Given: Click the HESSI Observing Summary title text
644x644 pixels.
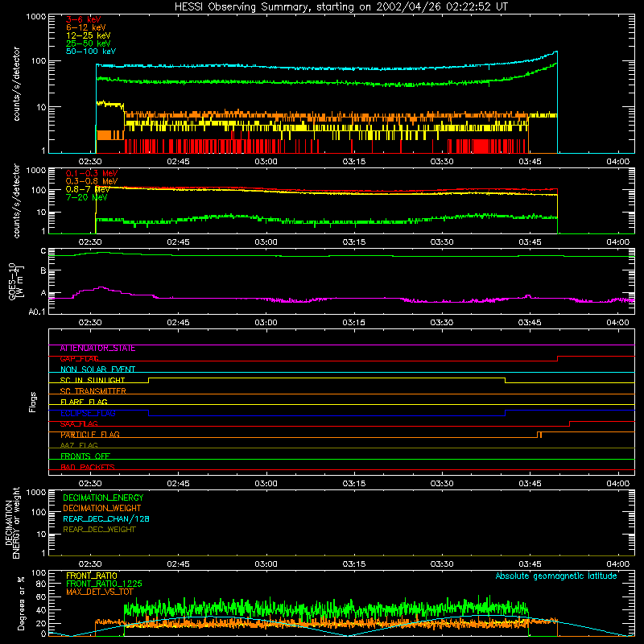Looking at the screenshot, I should pos(341,7).
